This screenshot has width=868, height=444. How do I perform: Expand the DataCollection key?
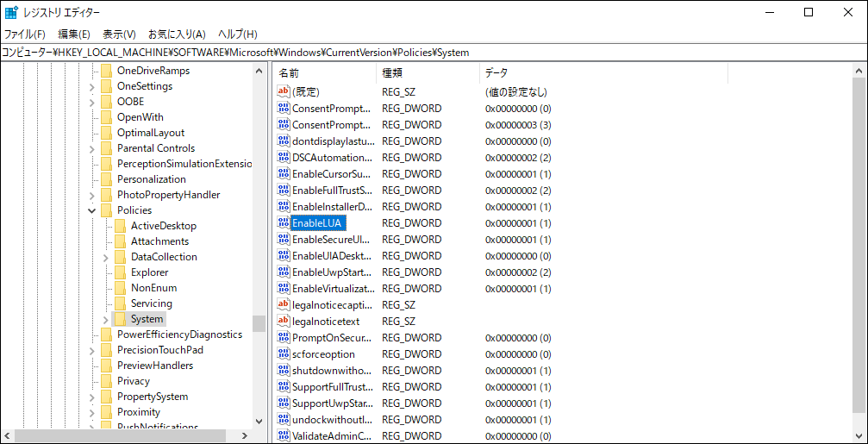point(106,258)
